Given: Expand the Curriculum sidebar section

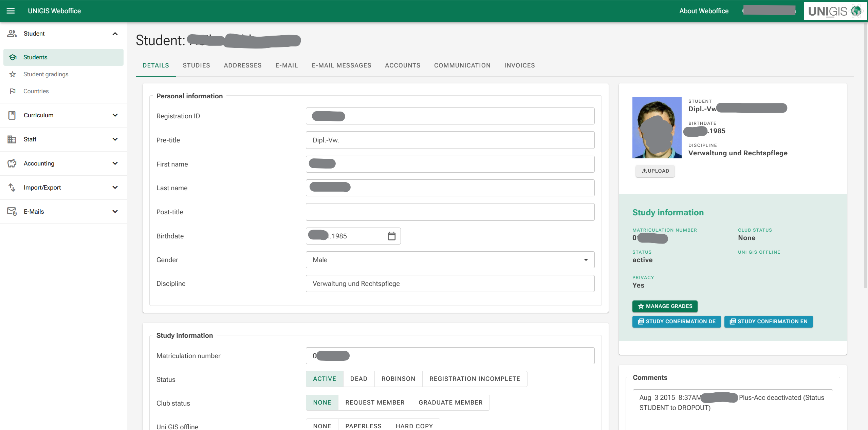Looking at the screenshot, I should point(115,115).
